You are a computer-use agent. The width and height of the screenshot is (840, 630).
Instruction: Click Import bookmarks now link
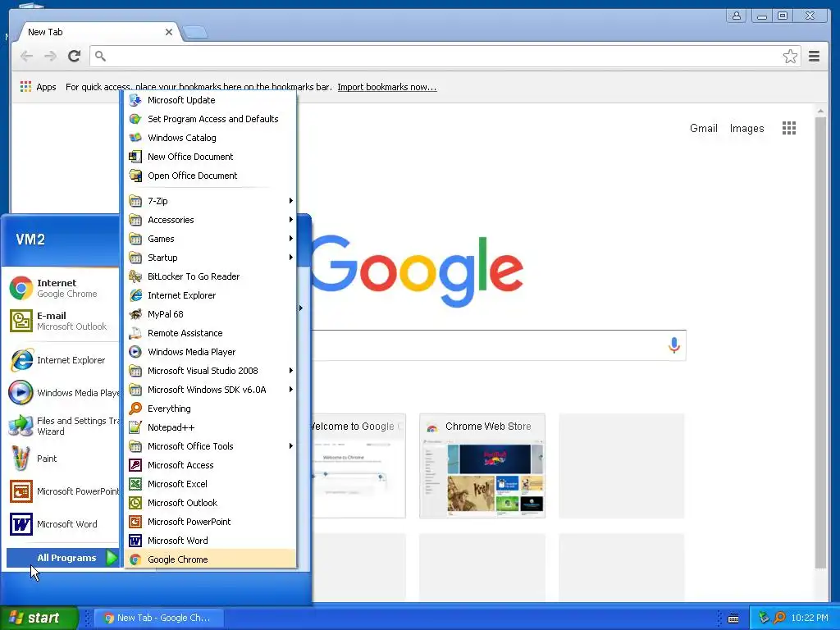tap(387, 87)
